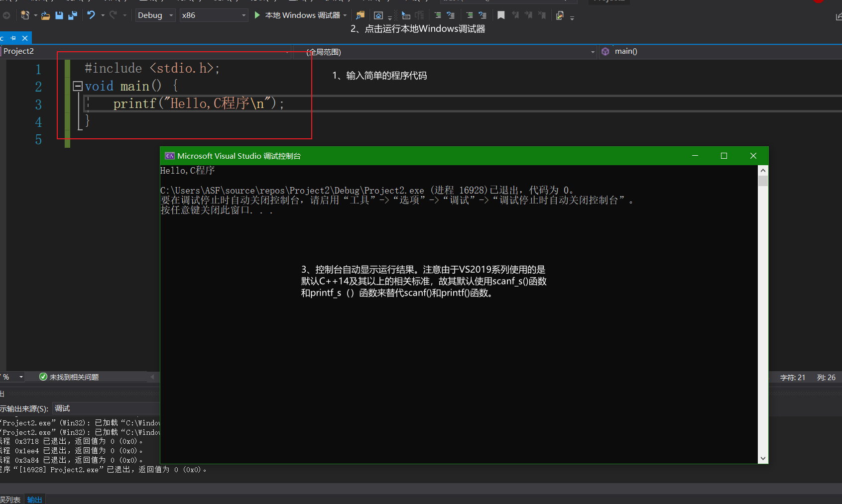Click line number 1 in the gutter

[x=38, y=70]
